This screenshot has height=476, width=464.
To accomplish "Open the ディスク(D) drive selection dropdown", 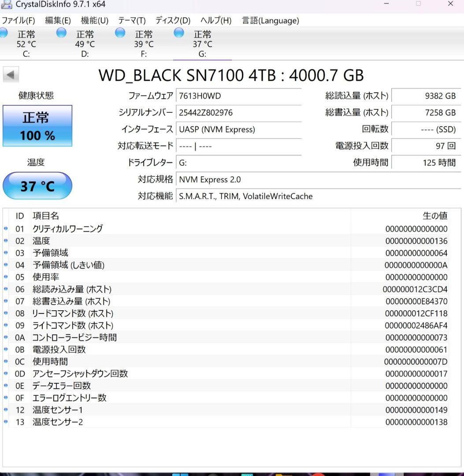I will pos(172,20).
